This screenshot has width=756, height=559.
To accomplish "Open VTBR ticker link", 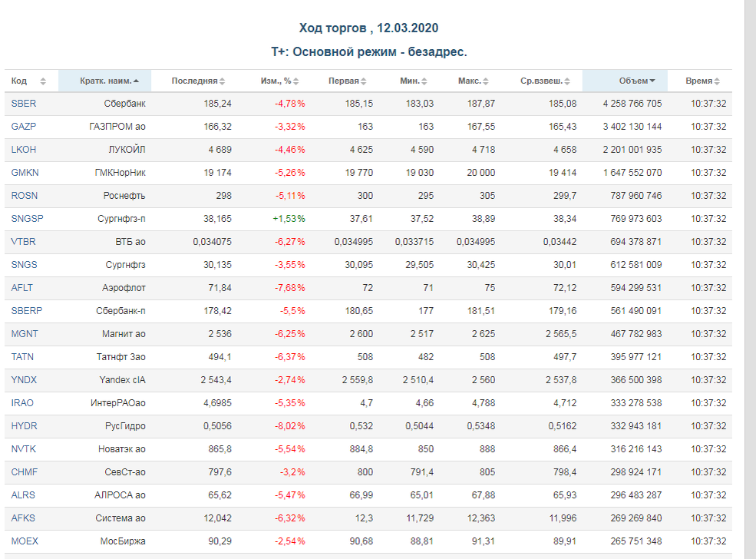I will [x=24, y=242].
